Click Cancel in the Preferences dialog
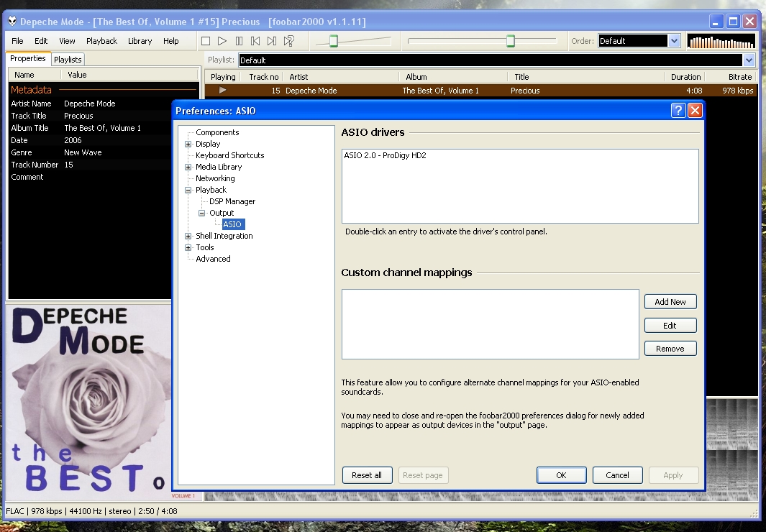Viewport: 766px width, 532px height. click(618, 475)
